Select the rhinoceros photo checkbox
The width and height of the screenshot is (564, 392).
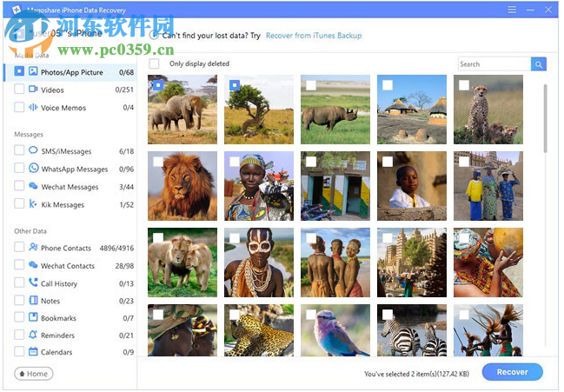pos(311,85)
